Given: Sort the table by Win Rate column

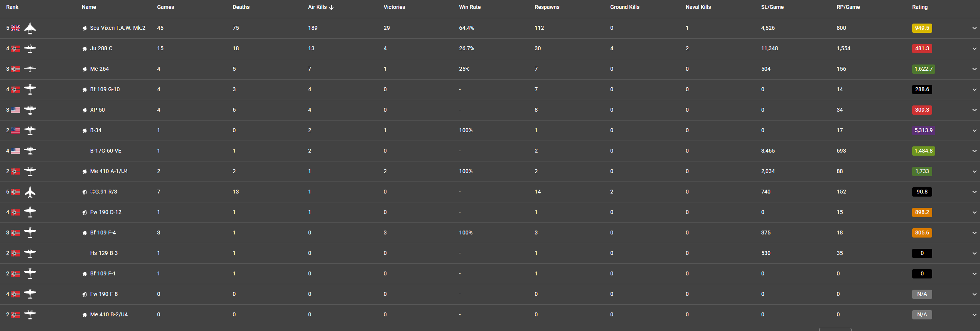Looking at the screenshot, I should (x=470, y=7).
